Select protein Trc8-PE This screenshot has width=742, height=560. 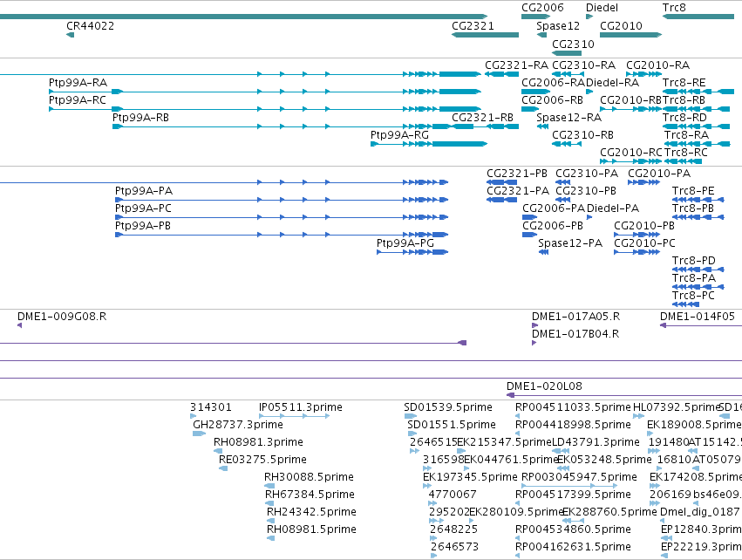click(x=693, y=191)
